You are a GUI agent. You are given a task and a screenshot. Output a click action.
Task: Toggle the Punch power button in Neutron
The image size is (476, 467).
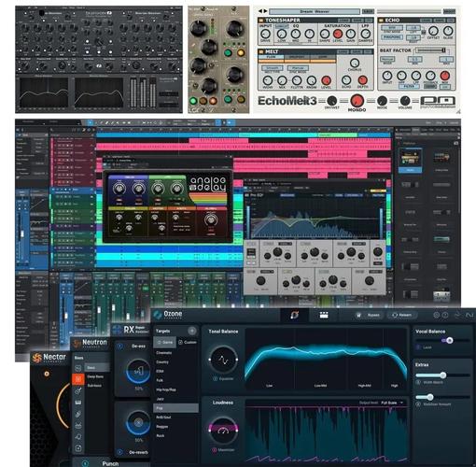[85, 463]
